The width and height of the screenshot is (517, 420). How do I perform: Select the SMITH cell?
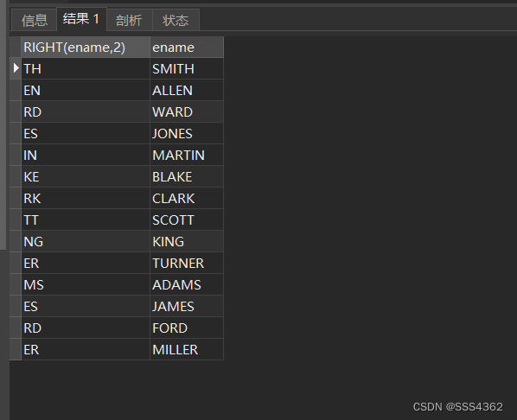187,68
